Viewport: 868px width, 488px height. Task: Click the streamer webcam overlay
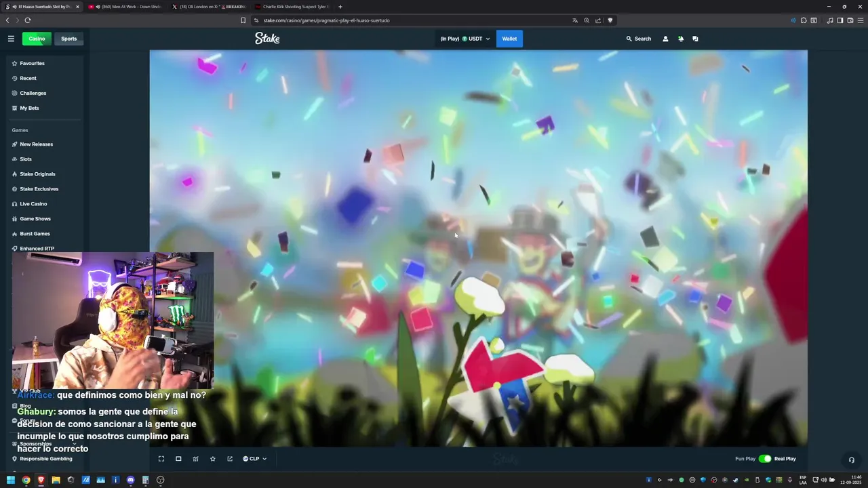pyautogui.click(x=113, y=321)
